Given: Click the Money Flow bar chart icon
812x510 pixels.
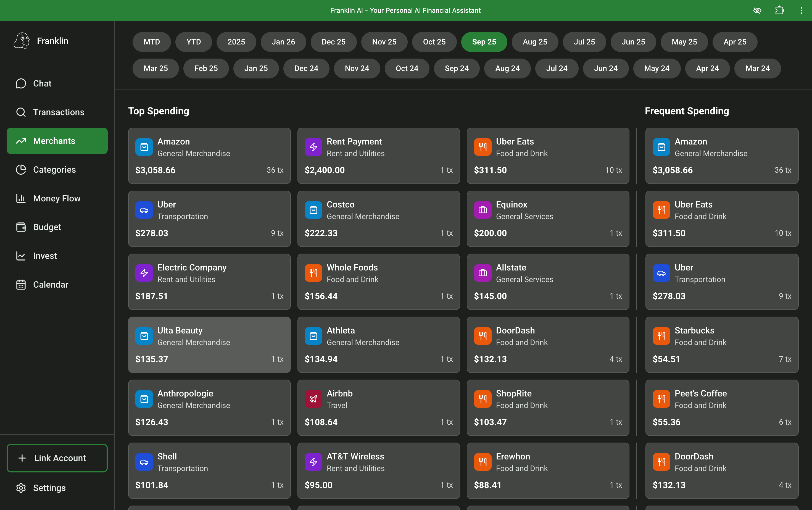Looking at the screenshot, I should pyautogui.click(x=21, y=198).
